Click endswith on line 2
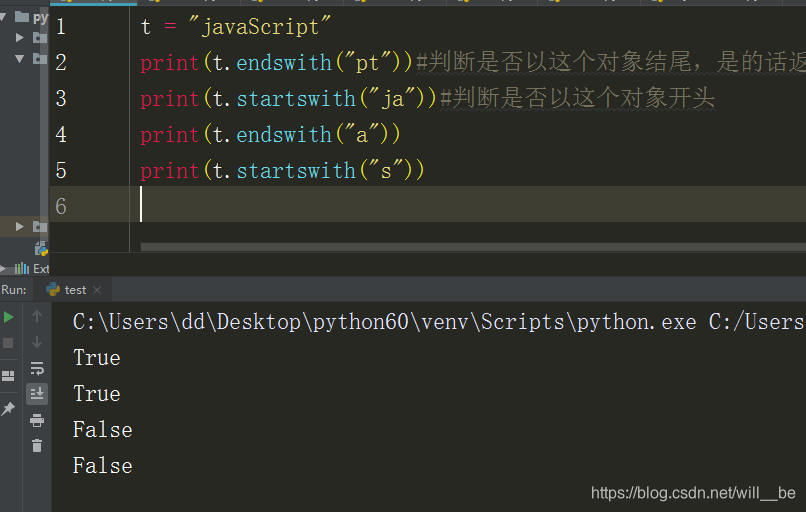The height and width of the screenshot is (512, 806). point(284,63)
